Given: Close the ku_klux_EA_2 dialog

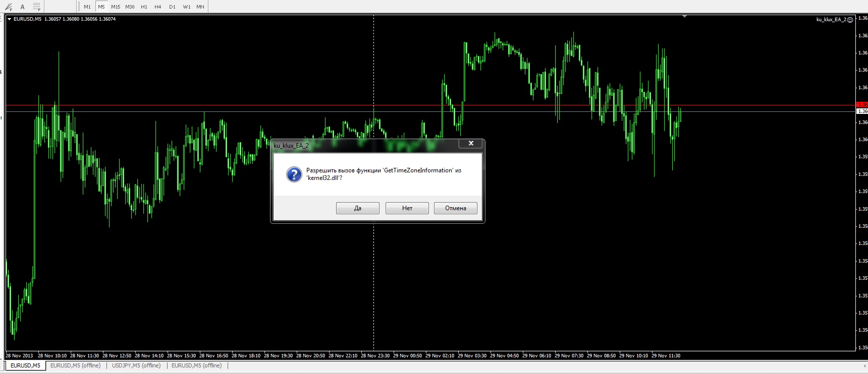Looking at the screenshot, I should [471, 144].
